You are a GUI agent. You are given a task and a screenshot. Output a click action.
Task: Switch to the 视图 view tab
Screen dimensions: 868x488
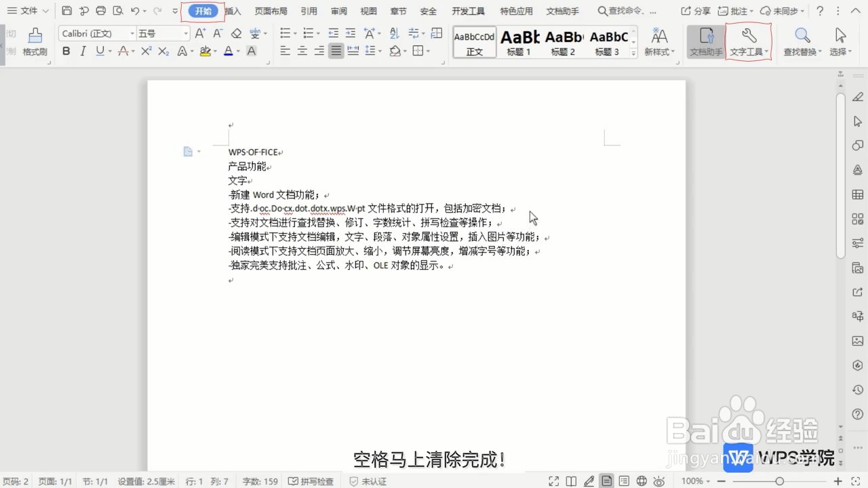(x=368, y=11)
